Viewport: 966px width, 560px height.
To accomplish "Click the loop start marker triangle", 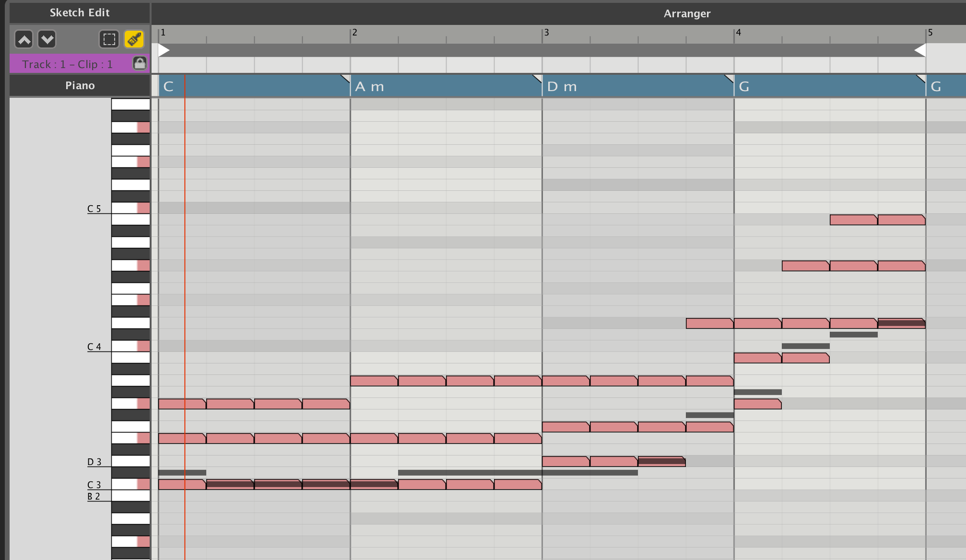I will [x=164, y=50].
